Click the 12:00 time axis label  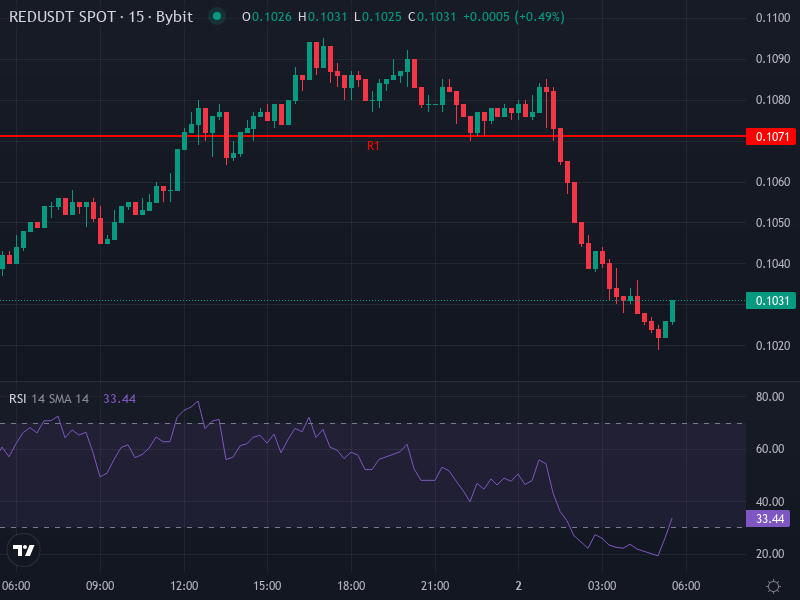click(184, 586)
